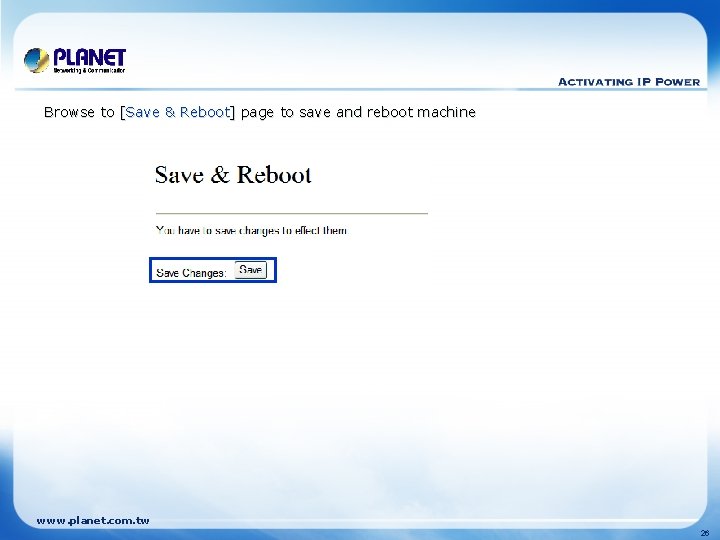Click the blue [Save & Reboot] text
Image resolution: width=720 pixels, height=540 pixels.
pos(177,112)
